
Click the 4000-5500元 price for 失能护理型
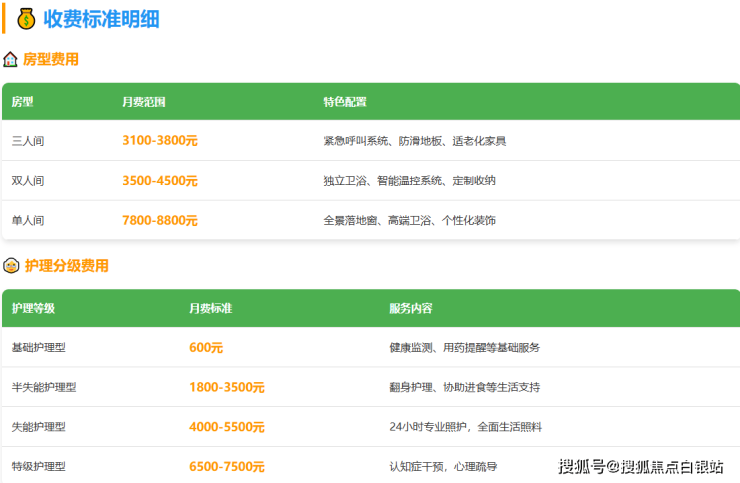(x=226, y=427)
